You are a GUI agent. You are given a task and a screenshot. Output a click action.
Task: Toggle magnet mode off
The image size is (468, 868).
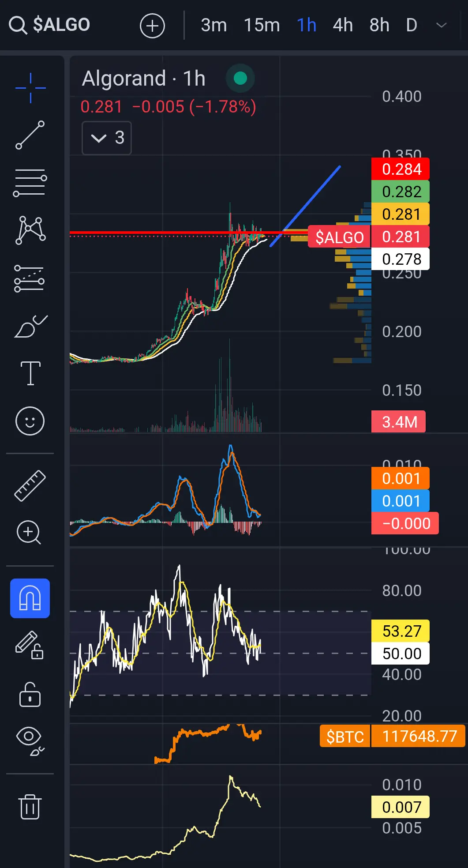30,598
